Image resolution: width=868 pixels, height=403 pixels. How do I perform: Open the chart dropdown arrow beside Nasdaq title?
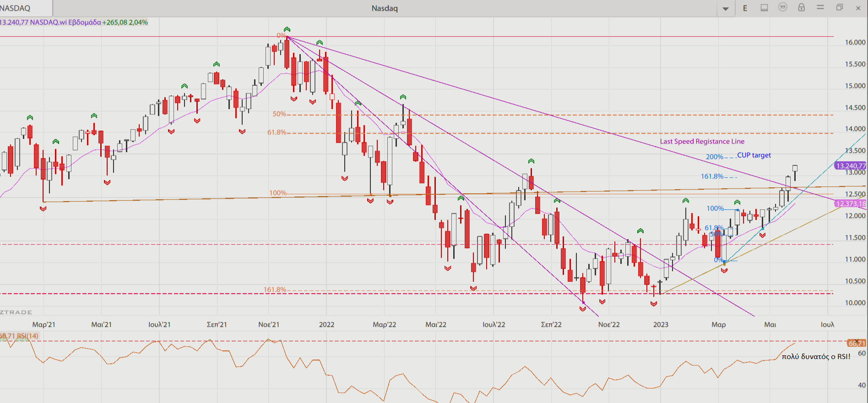(x=726, y=9)
